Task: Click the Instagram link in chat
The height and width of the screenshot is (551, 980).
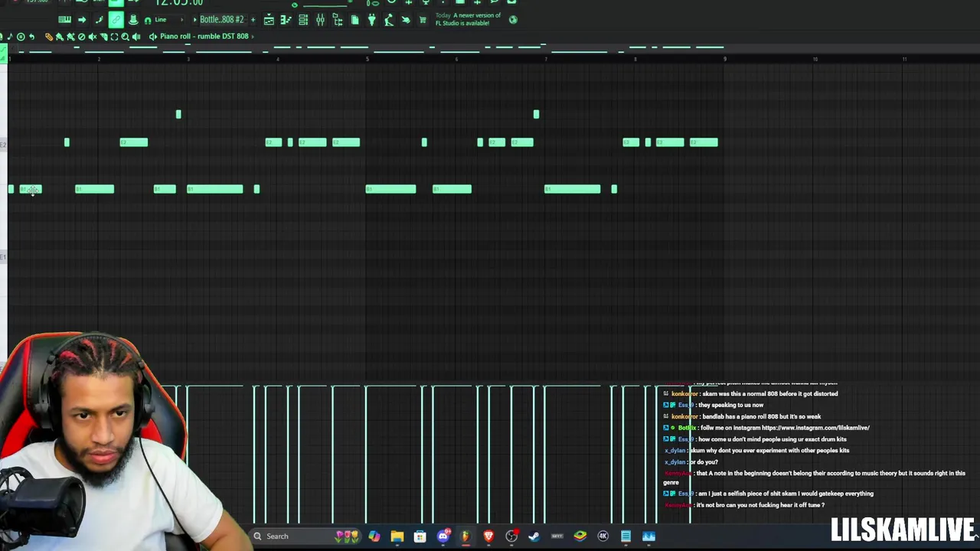Action: tap(815, 428)
